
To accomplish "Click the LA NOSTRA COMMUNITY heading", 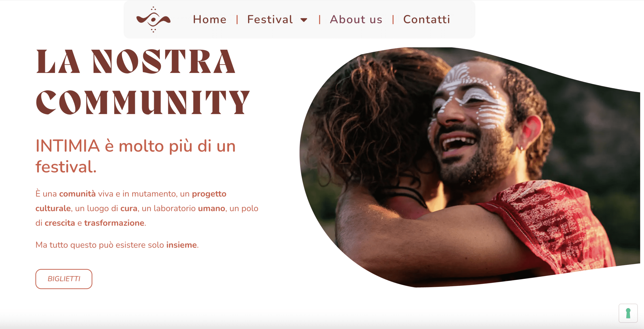I will pos(143,82).
